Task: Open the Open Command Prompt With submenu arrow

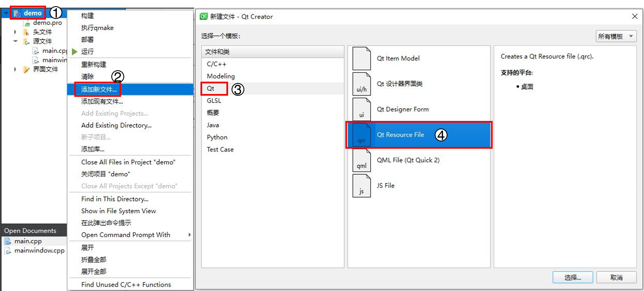Action: 189,235
